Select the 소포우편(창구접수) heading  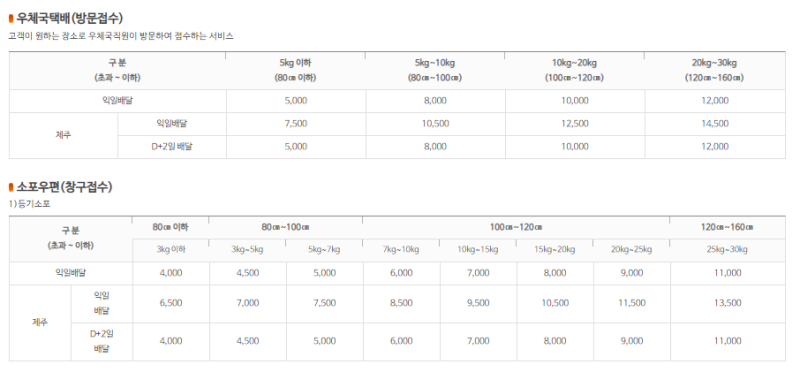pyautogui.click(x=64, y=187)
